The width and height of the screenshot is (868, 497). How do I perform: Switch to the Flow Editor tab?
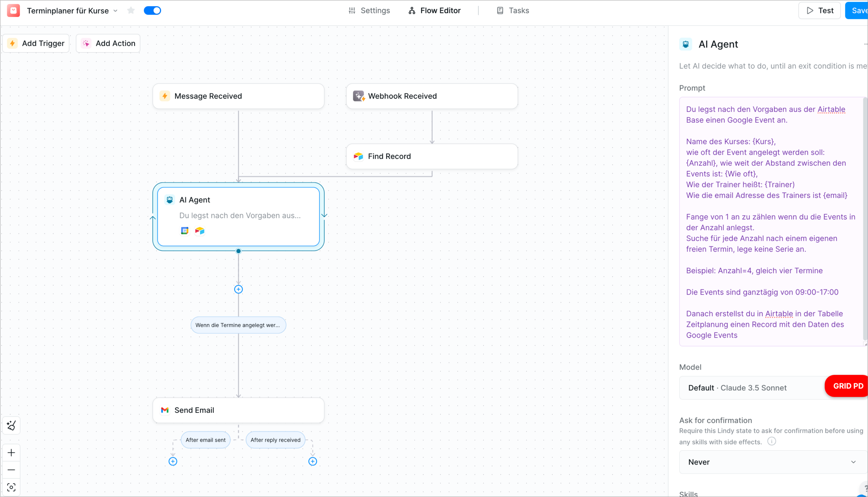coord(435,11)
